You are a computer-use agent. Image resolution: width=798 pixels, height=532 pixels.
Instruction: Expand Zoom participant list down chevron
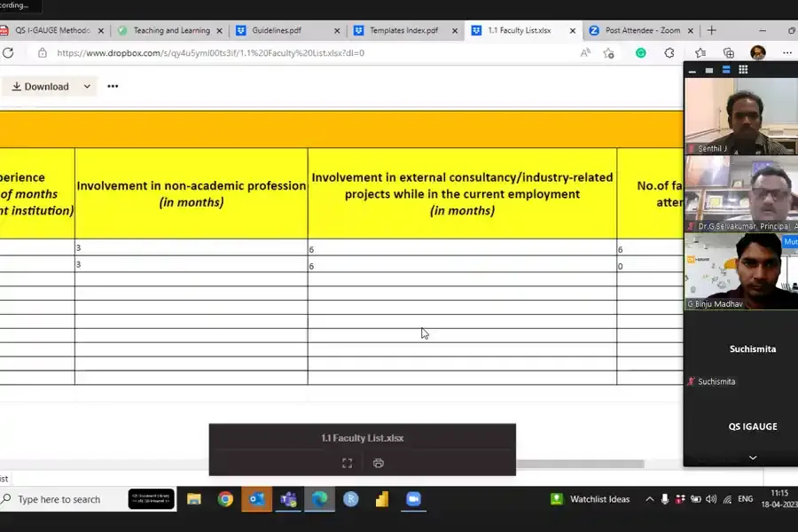[x=753, y=458]
